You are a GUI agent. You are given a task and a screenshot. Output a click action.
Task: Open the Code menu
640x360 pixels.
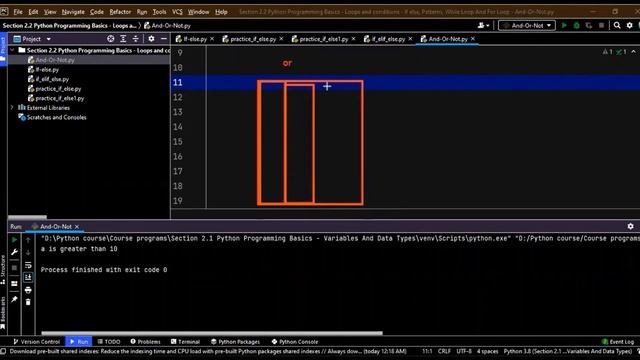(x=97, y=12)
